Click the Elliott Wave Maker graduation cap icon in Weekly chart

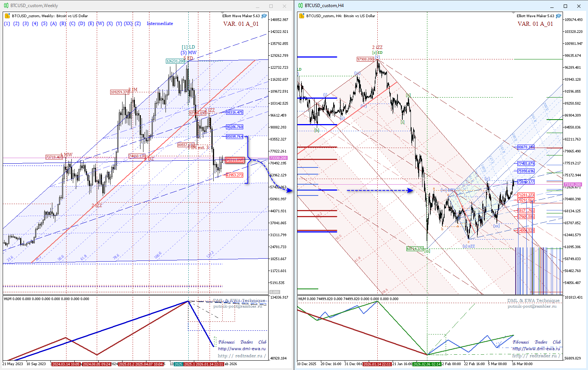264,16
